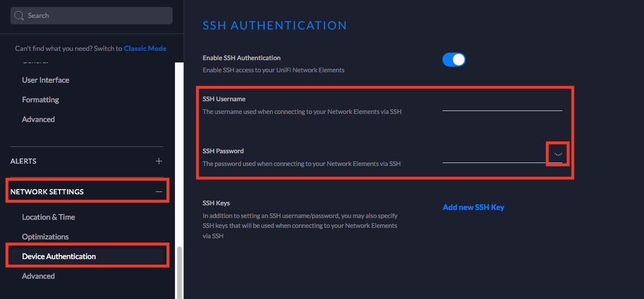Click into the SSH Username field

point(502,103)
